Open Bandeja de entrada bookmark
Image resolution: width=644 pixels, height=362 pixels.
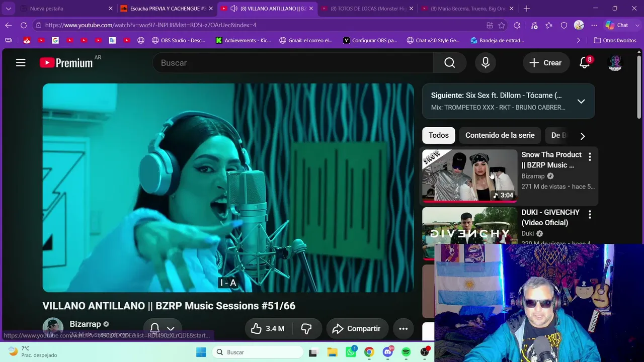(x=497, y=40)
